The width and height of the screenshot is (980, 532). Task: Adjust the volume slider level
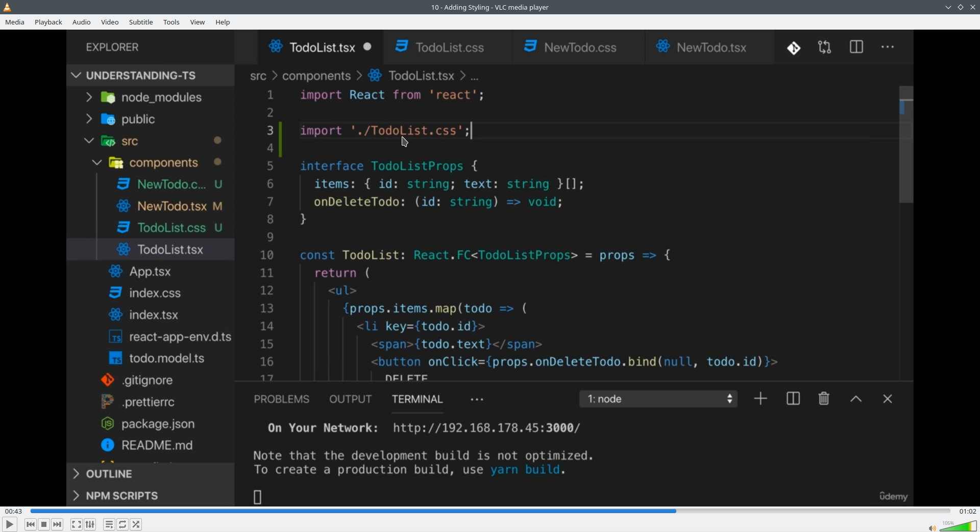click(x=958, y=526)
